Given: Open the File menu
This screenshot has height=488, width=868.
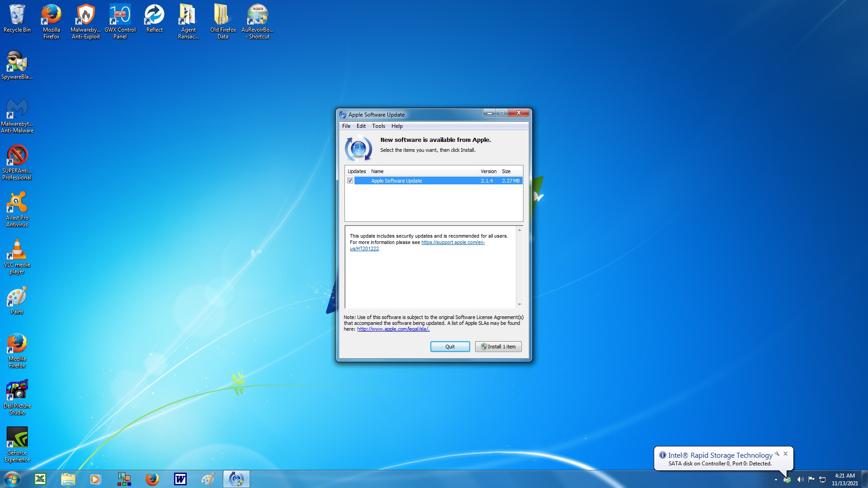Looking at the screenshot, I should click(x=346, y=126).
